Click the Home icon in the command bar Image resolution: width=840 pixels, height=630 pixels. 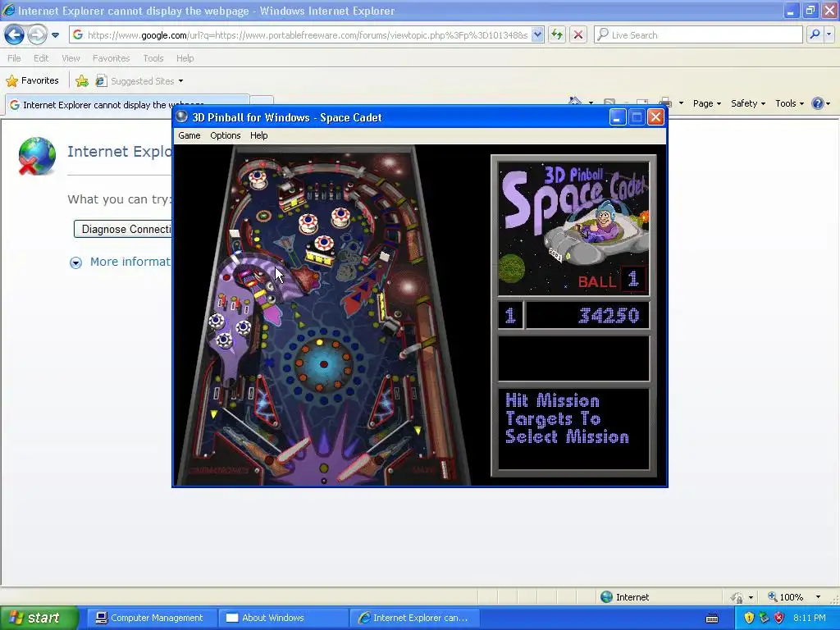(575, 101)
